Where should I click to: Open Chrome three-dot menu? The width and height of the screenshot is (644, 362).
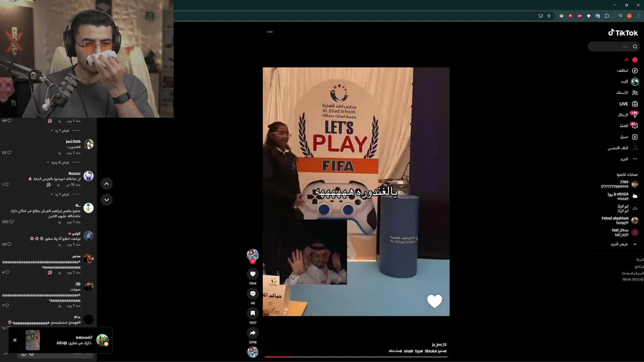click(638, 16)
